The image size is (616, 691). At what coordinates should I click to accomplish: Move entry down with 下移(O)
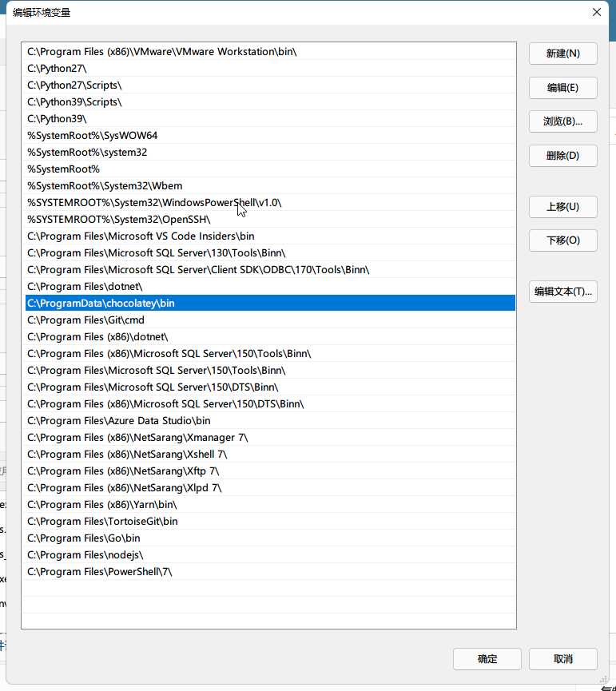tap(562, 240)
